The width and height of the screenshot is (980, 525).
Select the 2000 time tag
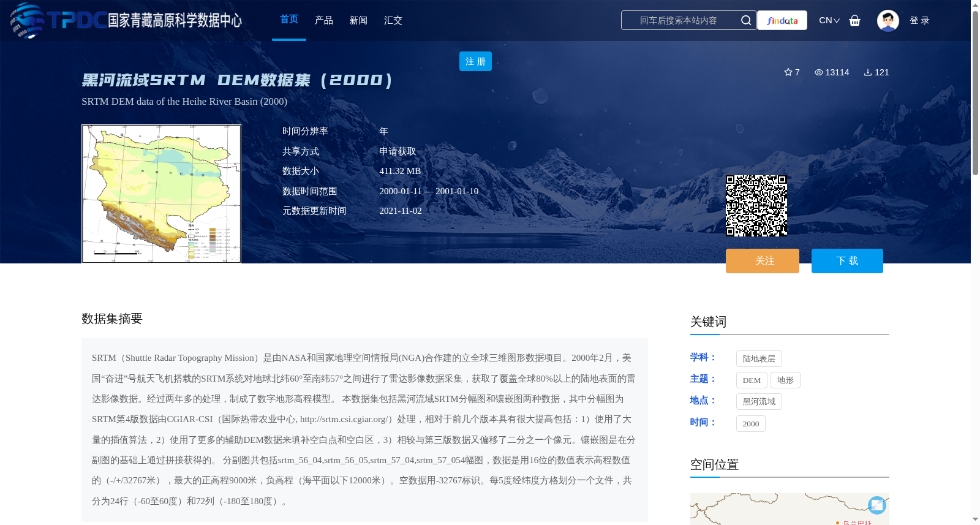coord(751,424)
